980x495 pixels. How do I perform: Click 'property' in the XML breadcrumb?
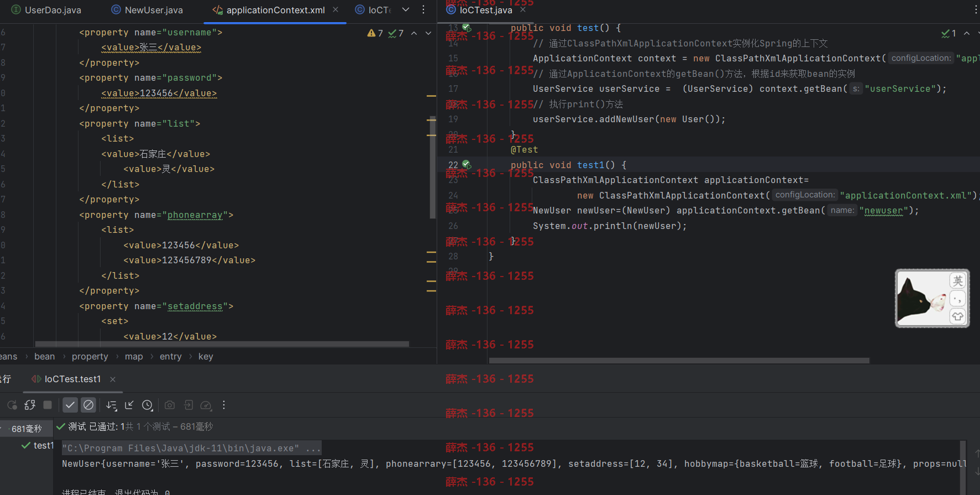click(90, 357)
